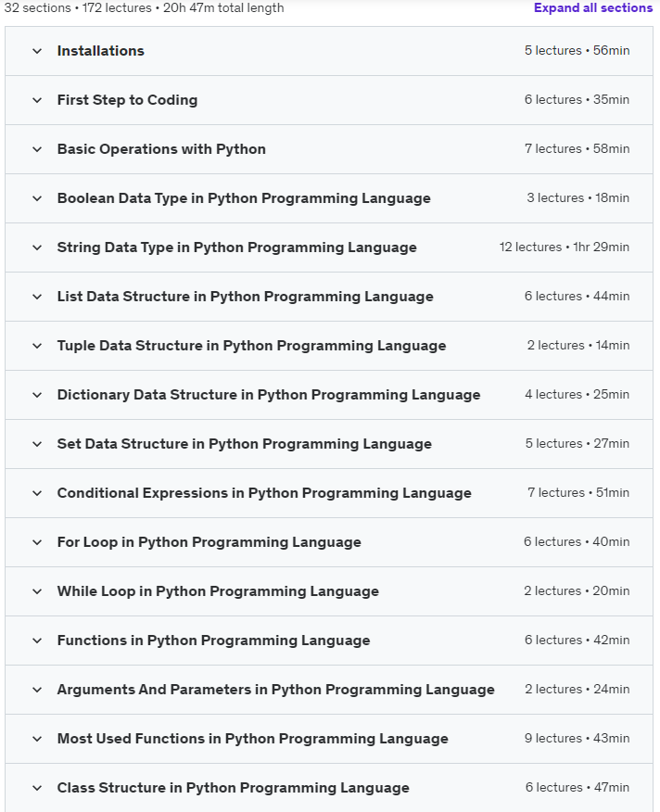Click the 32 sections course summary text
The image size is (660, 812).
click(x=144, y=7)
